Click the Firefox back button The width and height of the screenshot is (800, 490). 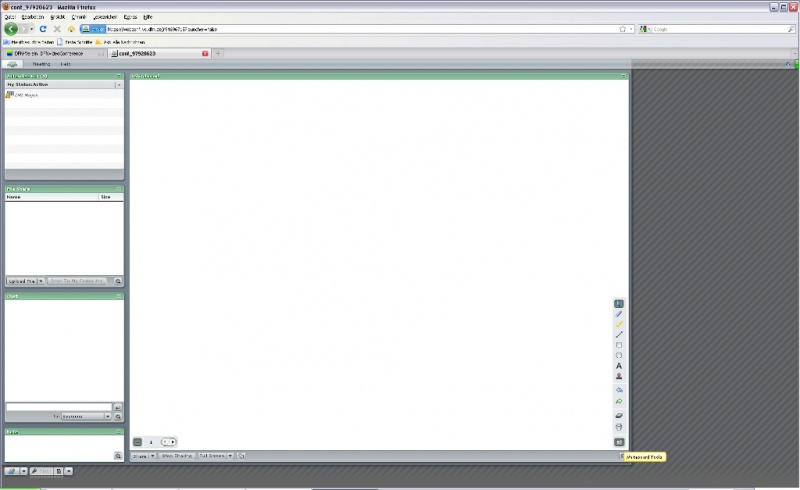click(x=11, y=29)
